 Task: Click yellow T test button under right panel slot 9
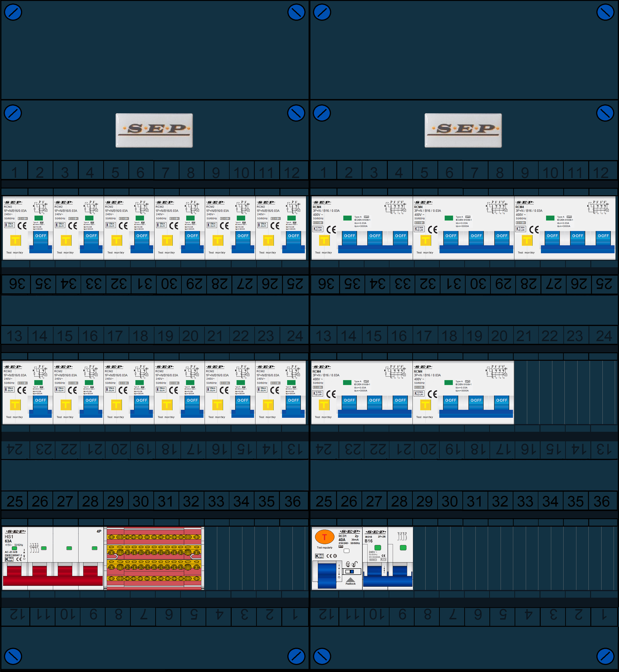point(527,240)
